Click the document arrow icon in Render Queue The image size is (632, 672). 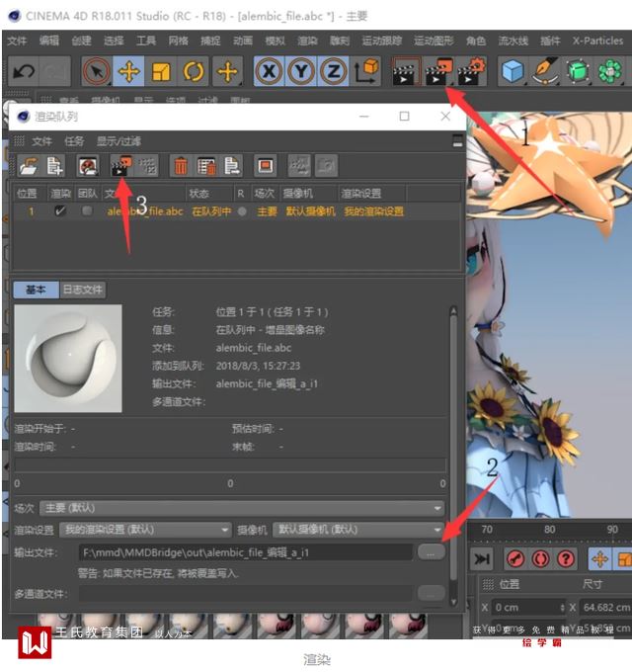pos(232,166)
